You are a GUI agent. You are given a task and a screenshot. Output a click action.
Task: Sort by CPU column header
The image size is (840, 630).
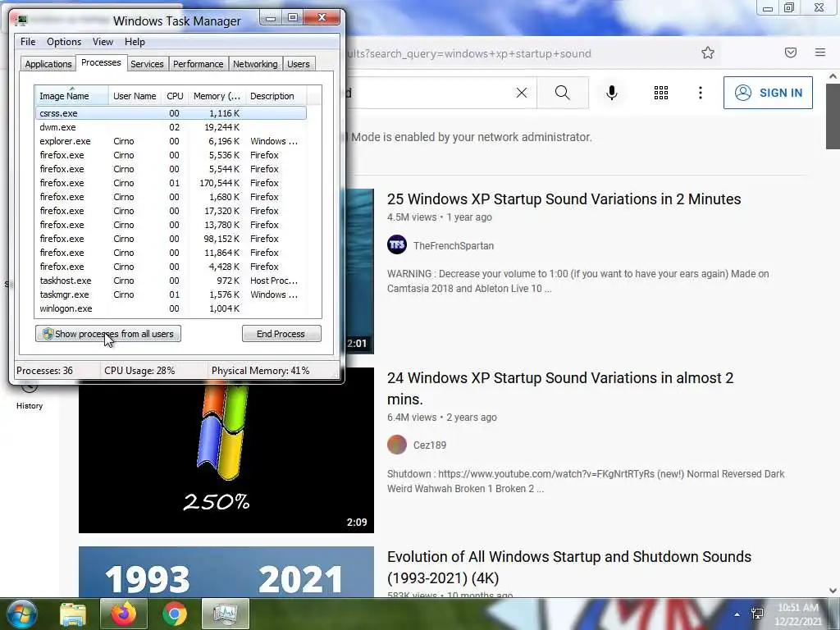point(175,96)
